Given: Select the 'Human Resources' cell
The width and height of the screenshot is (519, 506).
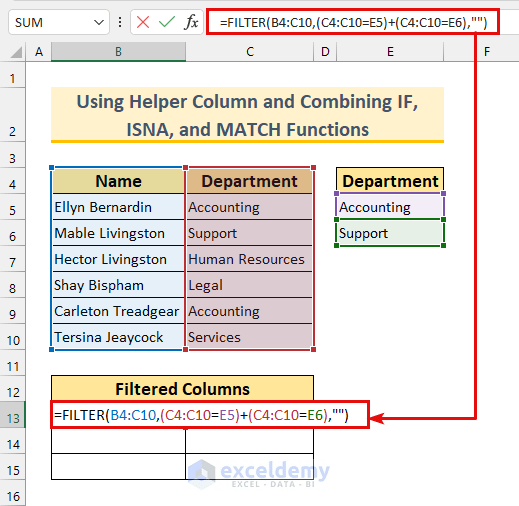Looking at the screenshot, I should click(x=250, y=259).
